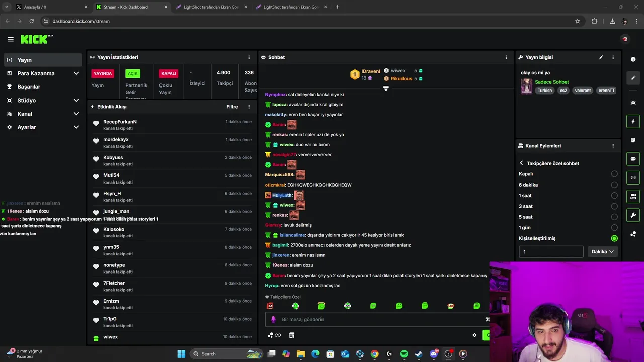The height and width of the screenshot is (362, 644).
Task: Click the AÇIK partner revenue badge
Action: pyautogui.click(x=133, y=73)
